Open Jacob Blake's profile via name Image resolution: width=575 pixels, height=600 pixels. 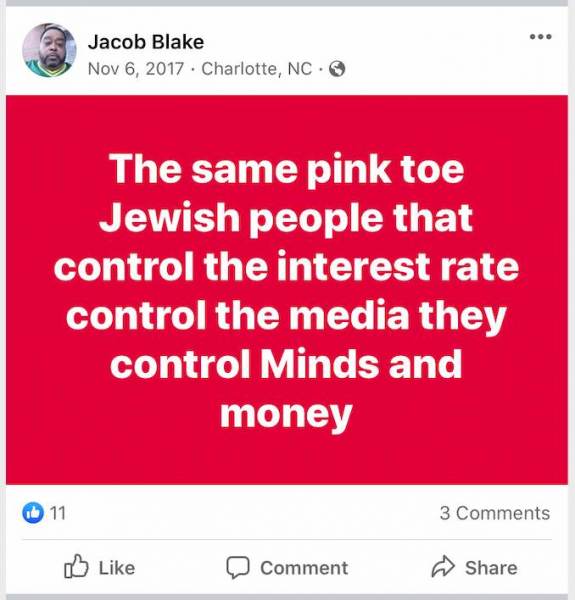pos(146,42)
